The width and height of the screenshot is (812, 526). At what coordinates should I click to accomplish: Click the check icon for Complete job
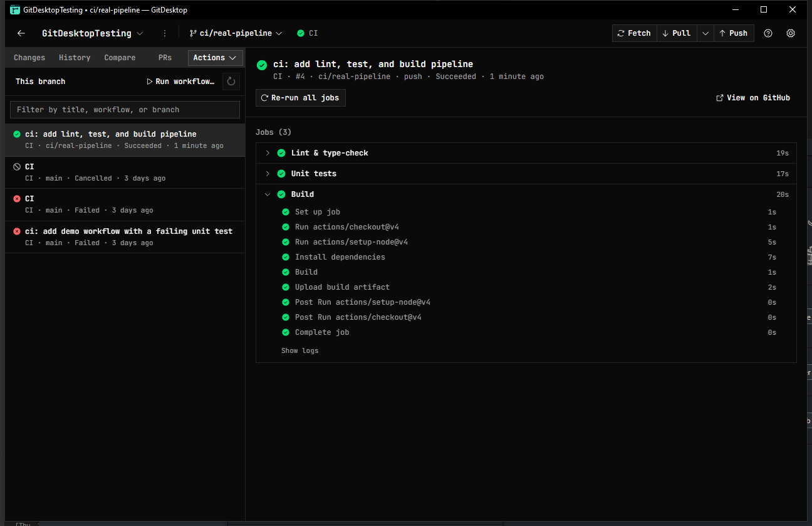[x=286, y=332]
